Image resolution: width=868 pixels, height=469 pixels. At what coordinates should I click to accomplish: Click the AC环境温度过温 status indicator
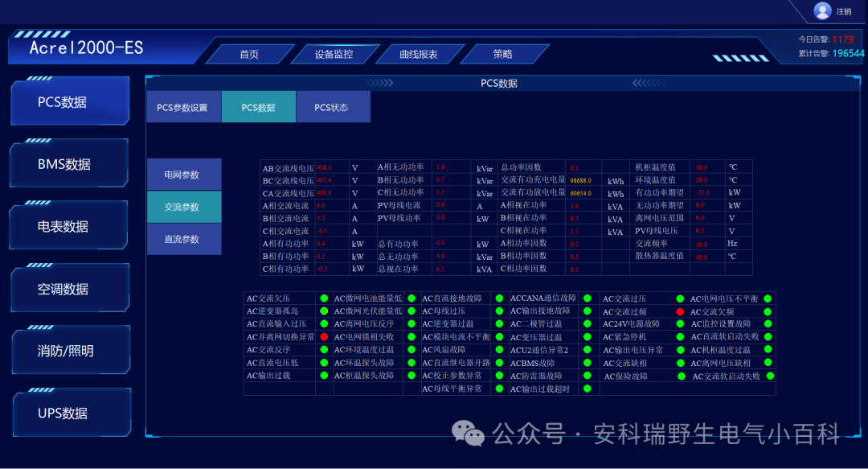click(411, 350)
